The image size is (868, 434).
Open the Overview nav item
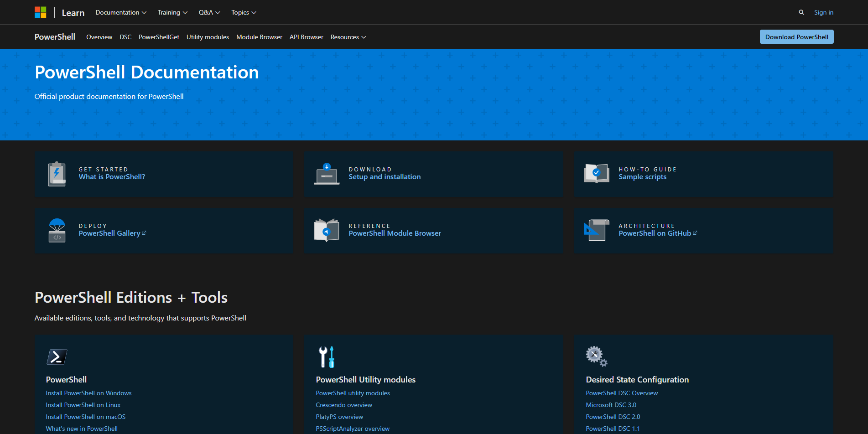click(x=99, y=37)
